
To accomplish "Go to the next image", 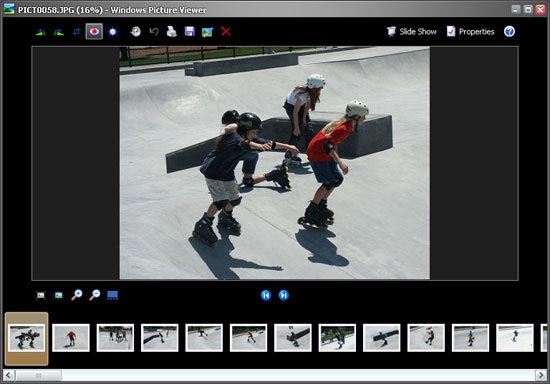I will pos(283,295).
